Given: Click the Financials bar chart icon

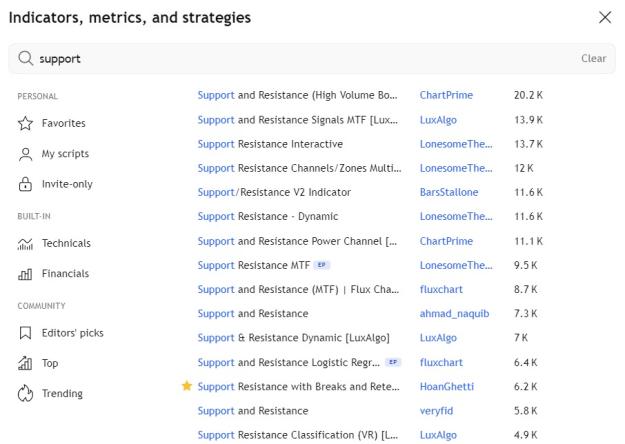Looking at the screenshot, I should 25,274.
